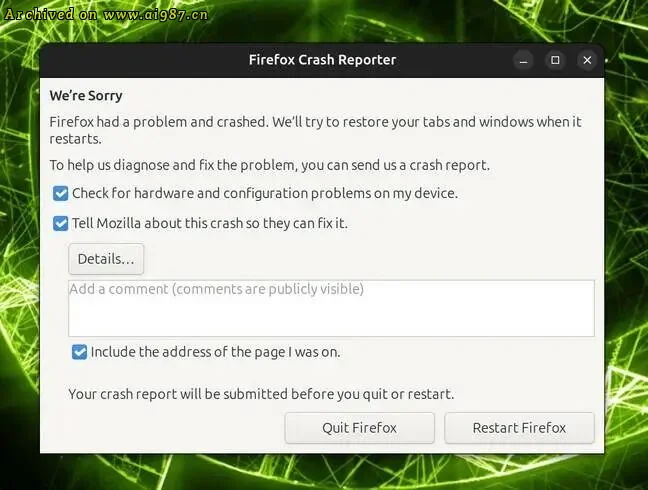
Task: Disable the include page address checkbox
Action: coord(79,352)
